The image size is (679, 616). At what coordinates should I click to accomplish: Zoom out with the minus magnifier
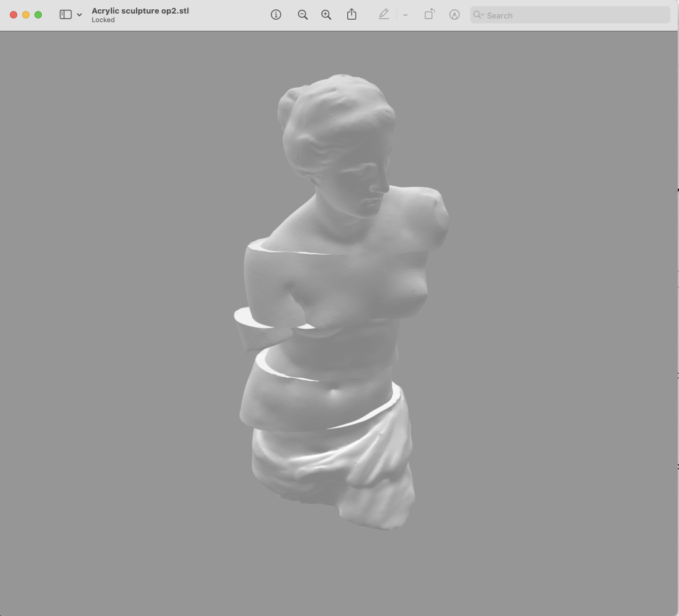pos(302,15)
